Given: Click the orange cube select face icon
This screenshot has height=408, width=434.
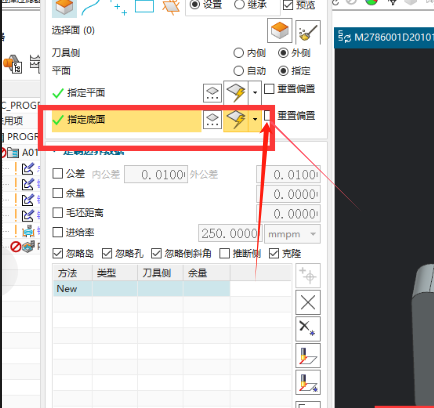Looking at the screenshot, I should [280, 31].
